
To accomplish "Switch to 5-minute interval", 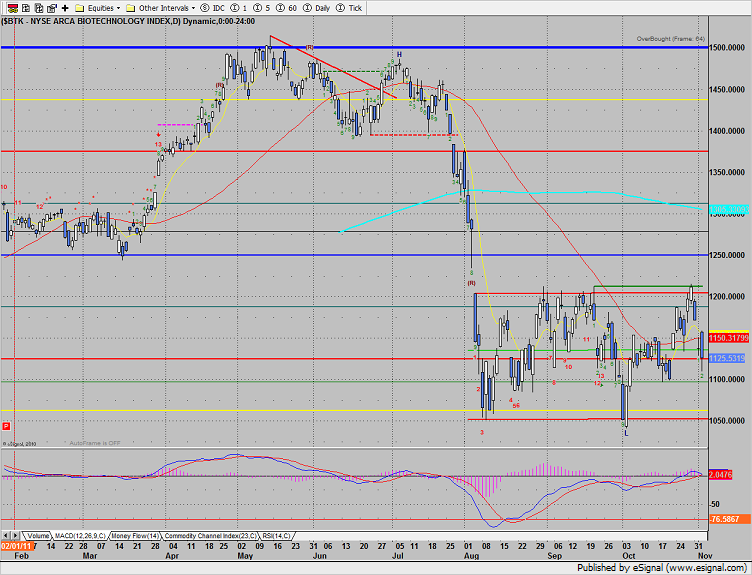I will (261, 8).
